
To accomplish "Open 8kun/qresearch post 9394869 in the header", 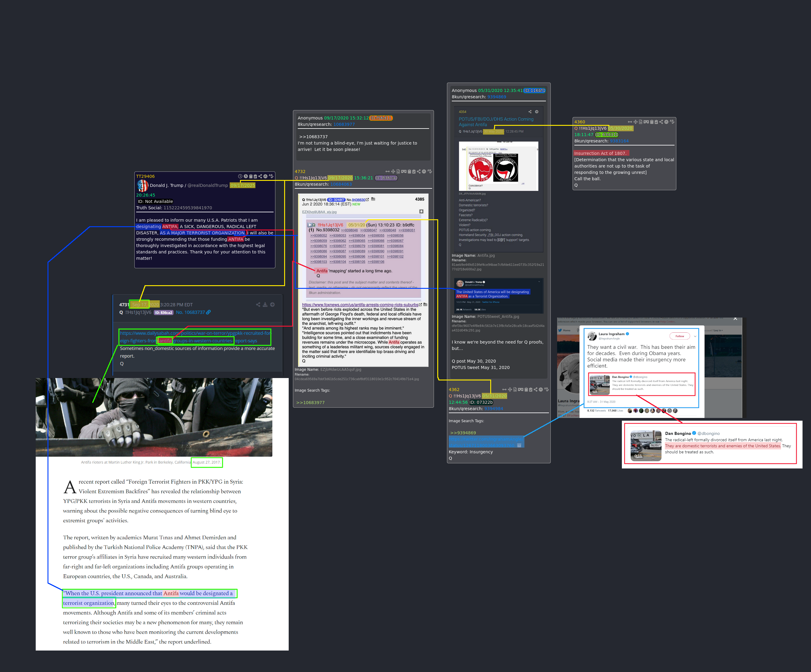I will point(497,97).
